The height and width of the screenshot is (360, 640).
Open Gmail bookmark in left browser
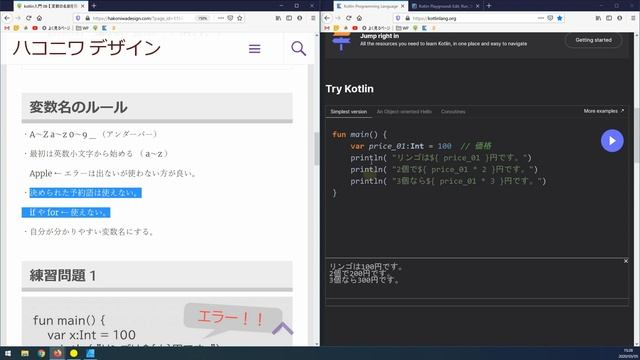(x=7, y=28)
